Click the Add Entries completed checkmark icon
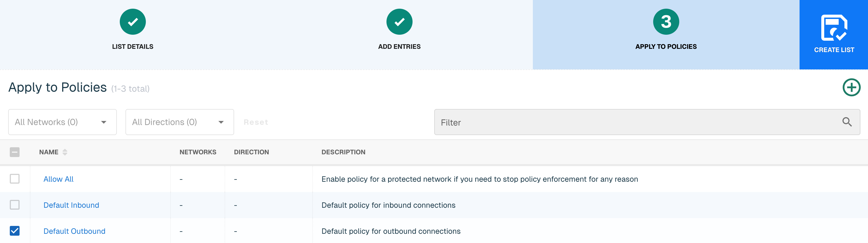The height and width of the screenshot is (243, 868). pyautogui.click(x=399, y=22)
